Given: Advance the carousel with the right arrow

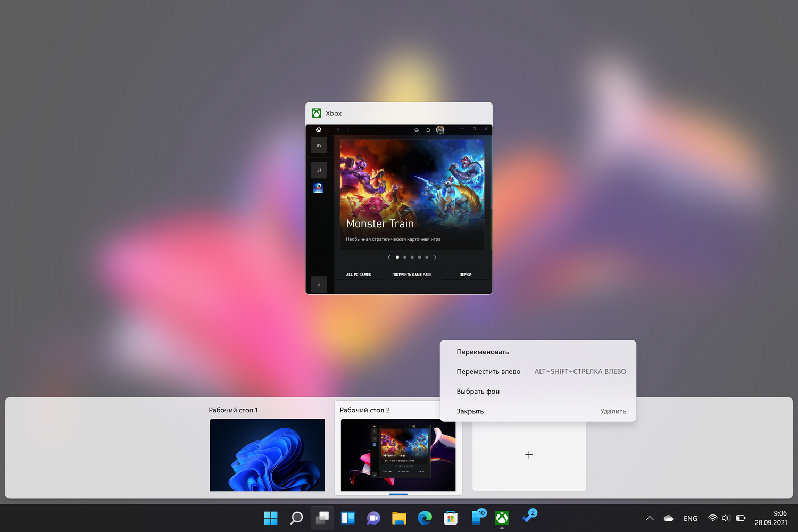Looking at the screenshot, I should pyautogui.click(x=435, y=257).
